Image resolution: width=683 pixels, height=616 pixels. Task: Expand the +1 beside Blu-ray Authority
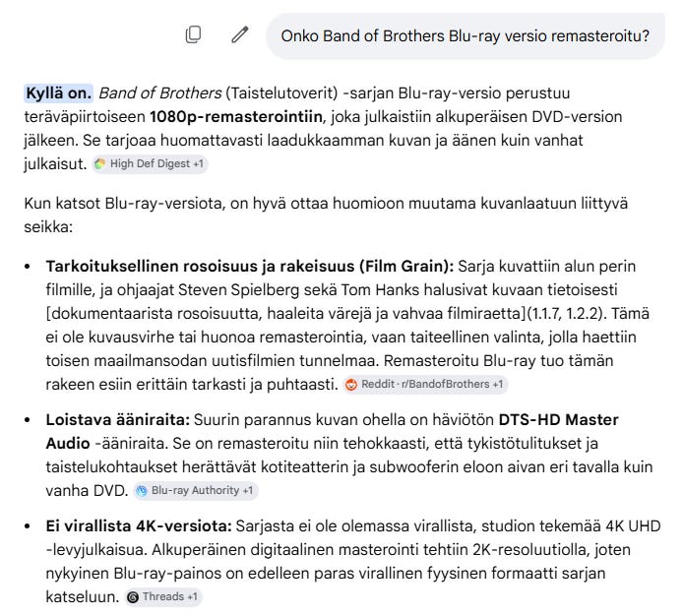pos(248,490)
